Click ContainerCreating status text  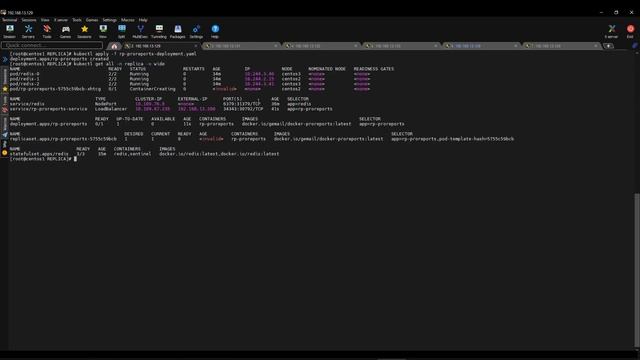pyautogui.click(x=152, y=89)
